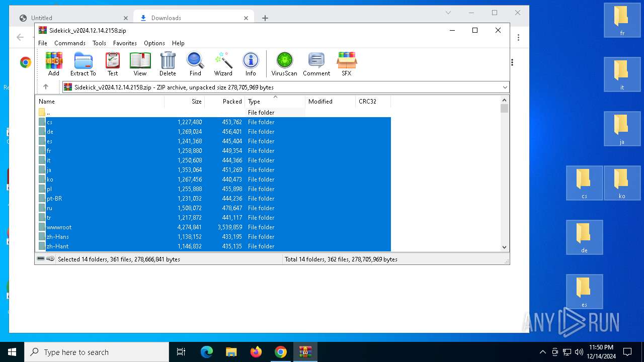This screenshot has width=644, height=362.
Task: Open Microsoft Edge from taskbar
Action: click(x=207, y=352)
